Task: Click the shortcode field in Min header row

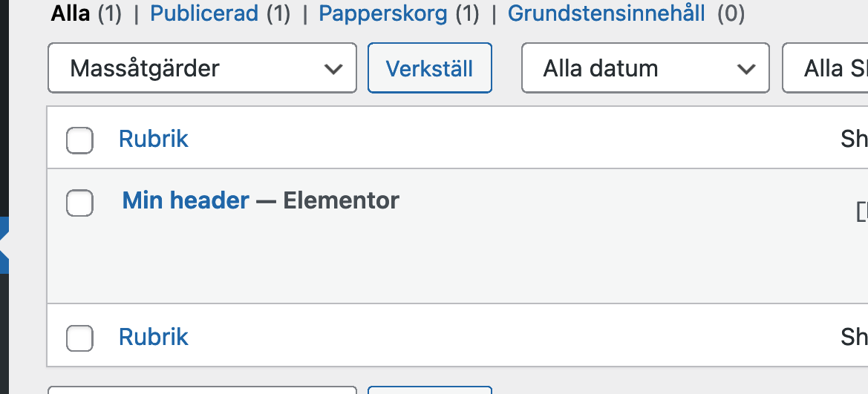Action: (x=861, y=211)
